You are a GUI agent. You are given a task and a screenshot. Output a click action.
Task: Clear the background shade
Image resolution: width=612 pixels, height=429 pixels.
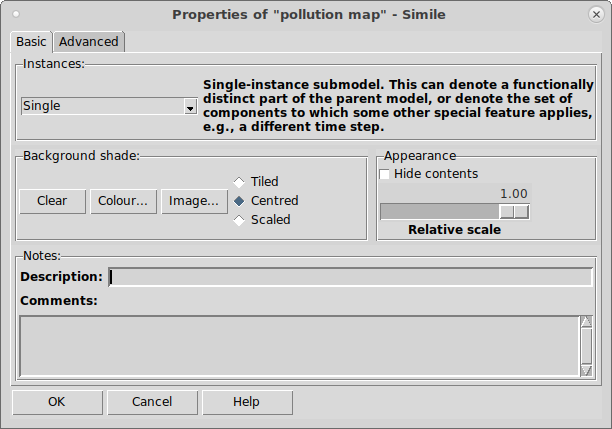click(52, 201)
